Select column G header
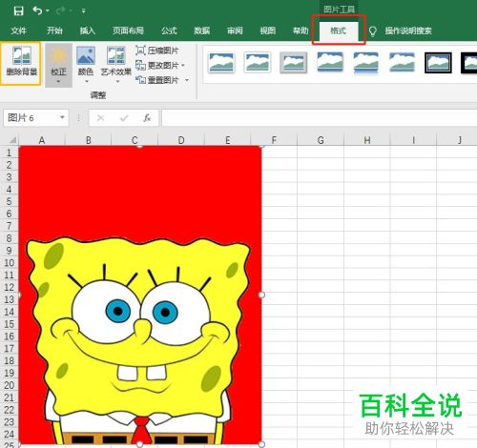The height and width of the screenshot is (448, 477). pyautogui.click(x=321, y=140)
